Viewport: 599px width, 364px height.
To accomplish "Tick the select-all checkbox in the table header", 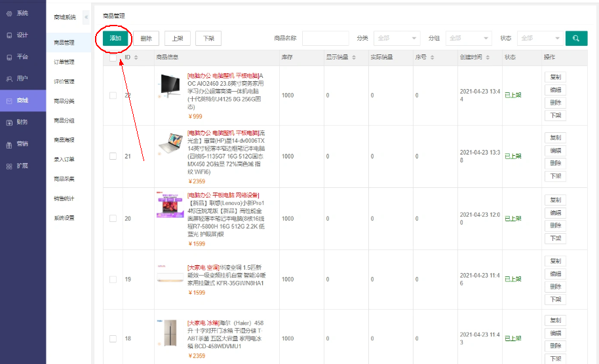I will pyautogui.click(x=113, y=58).
